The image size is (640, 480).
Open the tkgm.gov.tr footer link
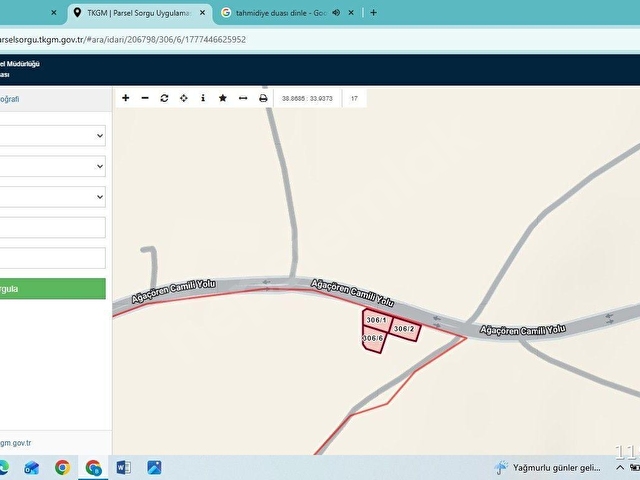[16, 443]
